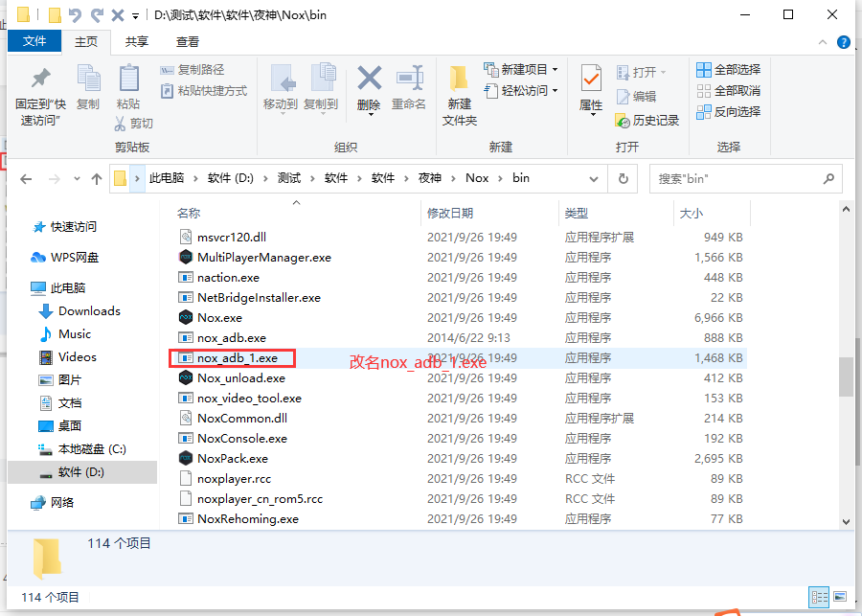Navigate back with the back arrow
The width and height of the screenshot is (862, 616).
(x=25, y=178)
